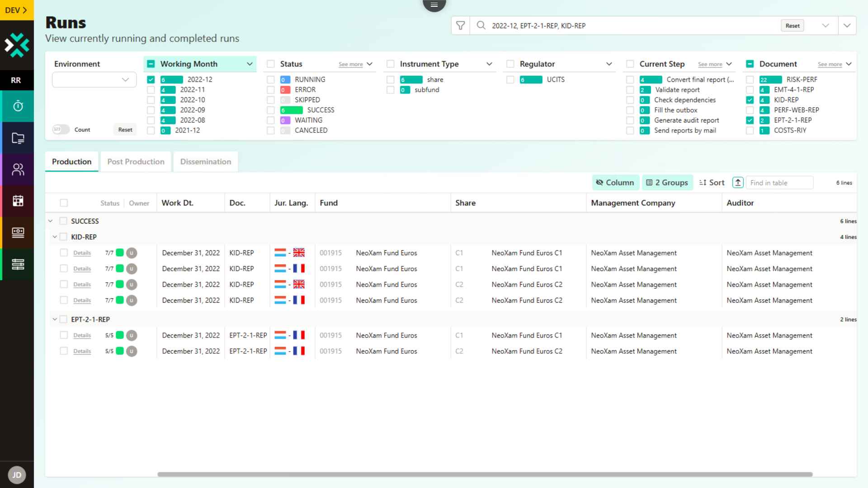868x488 pixels.
Task: Switch to the Post Production tab
Action: [136, 161]
